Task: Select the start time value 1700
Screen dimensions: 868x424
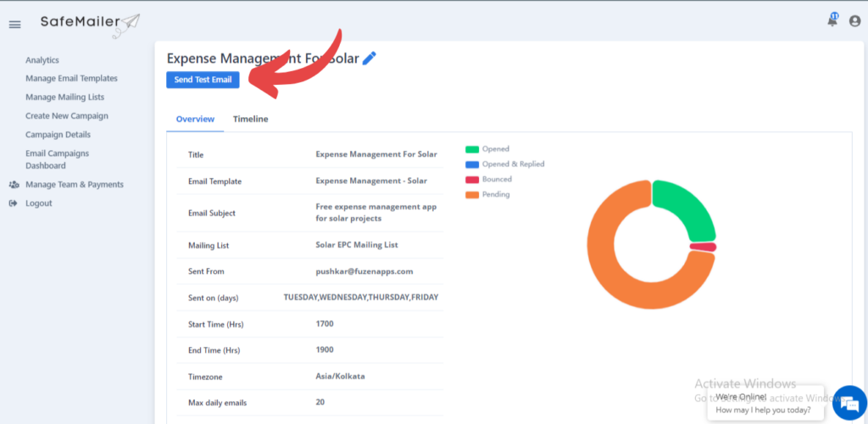Action: (325, 323)
